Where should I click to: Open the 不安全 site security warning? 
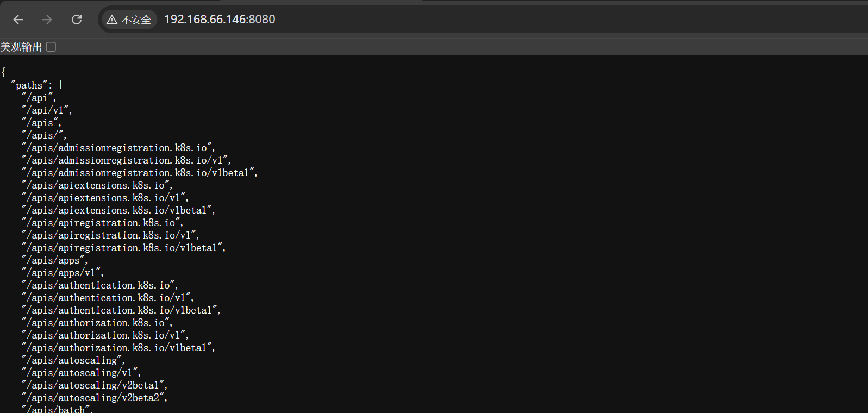[129, 20]
